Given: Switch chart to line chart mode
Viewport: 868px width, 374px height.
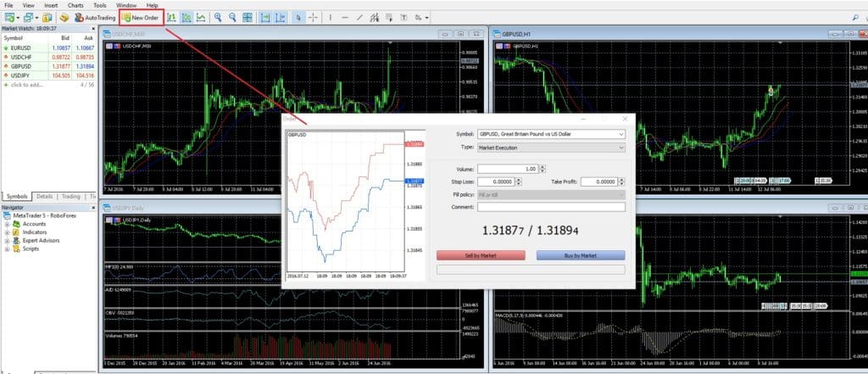Looking at the screenshot, I should (x=201, y=18).
